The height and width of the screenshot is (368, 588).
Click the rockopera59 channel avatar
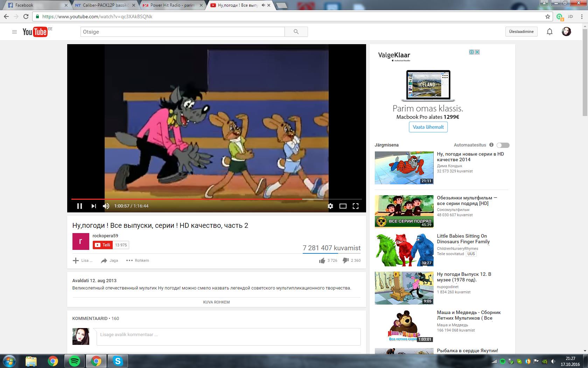pos(81,241)
